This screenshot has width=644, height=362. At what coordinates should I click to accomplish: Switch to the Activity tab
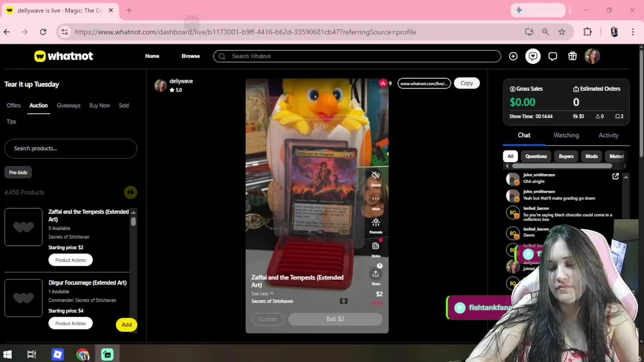[x=608, y=135]
